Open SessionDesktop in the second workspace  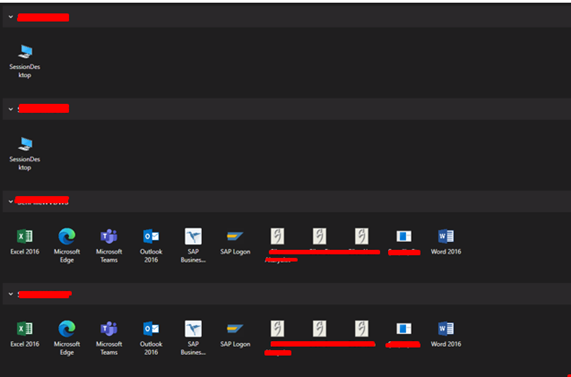25,153
